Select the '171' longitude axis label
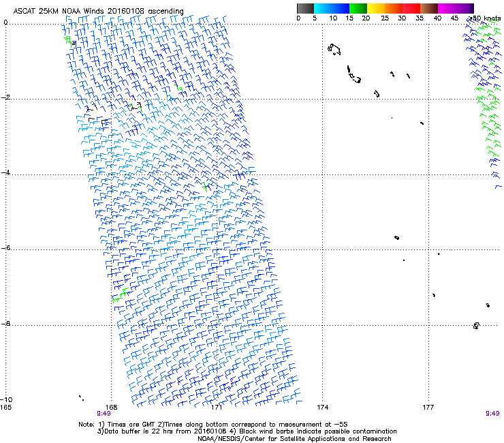The height and width of the screenshot is (443, 504). (x=217, y=408)
